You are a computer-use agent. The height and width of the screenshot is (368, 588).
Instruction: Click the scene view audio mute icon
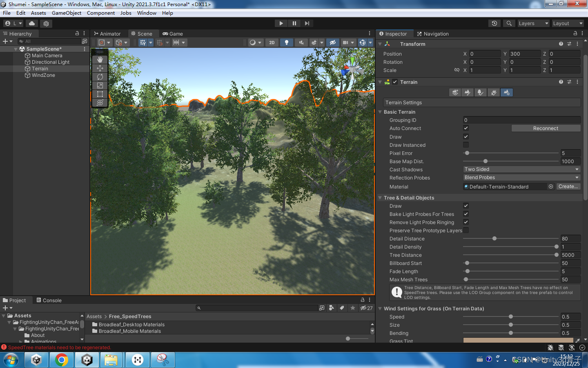pos(301,42)
